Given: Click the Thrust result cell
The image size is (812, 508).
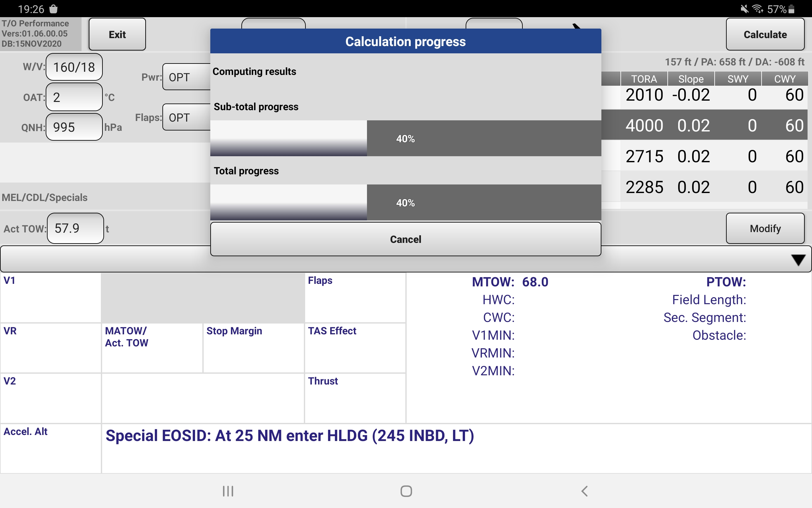Looking at the screenshot, I should click(x=355, y=398).
